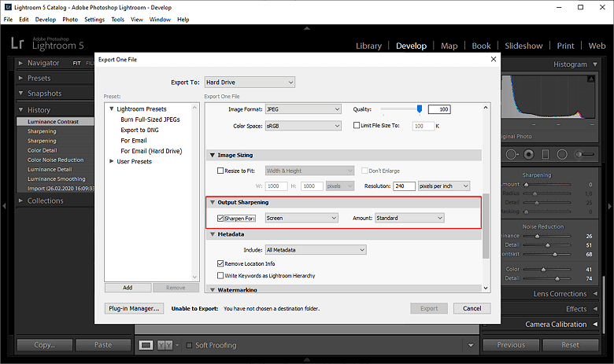Screen dimensions: 614x364
Task: Enable Resize to Fit checkbox
Action: tap(220, 171)
